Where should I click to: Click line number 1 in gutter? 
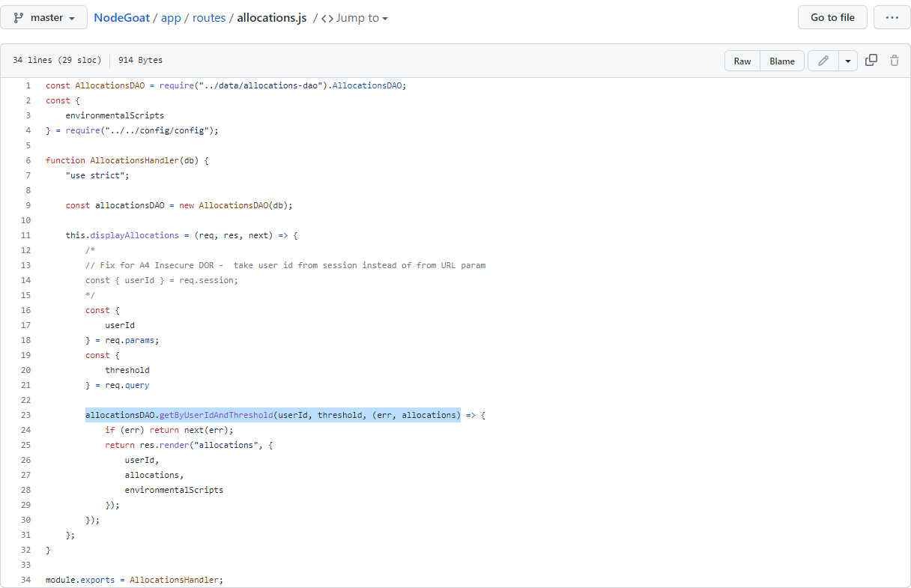28,85
